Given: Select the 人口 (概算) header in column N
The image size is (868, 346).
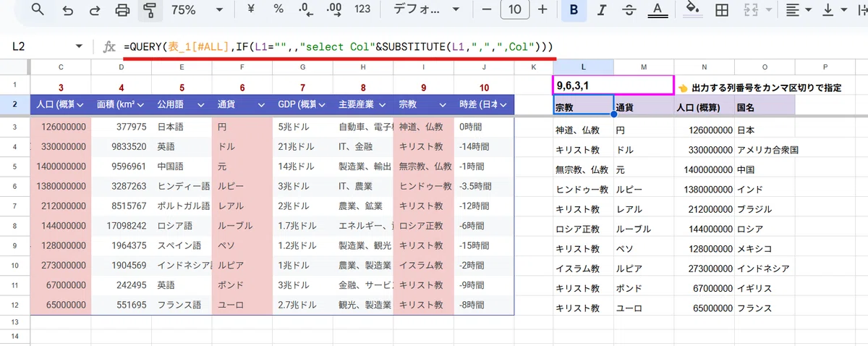Looking at the screenshot, I should point(704,106).
